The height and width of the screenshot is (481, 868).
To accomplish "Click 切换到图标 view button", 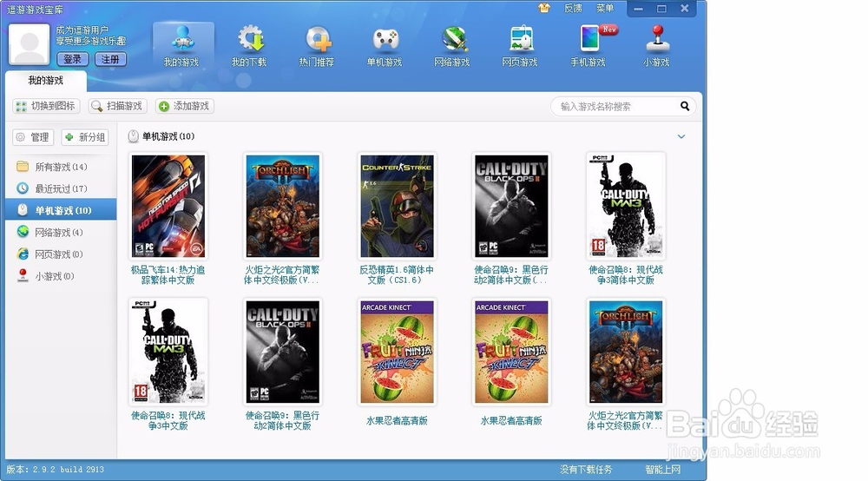I will click(47, 106).
